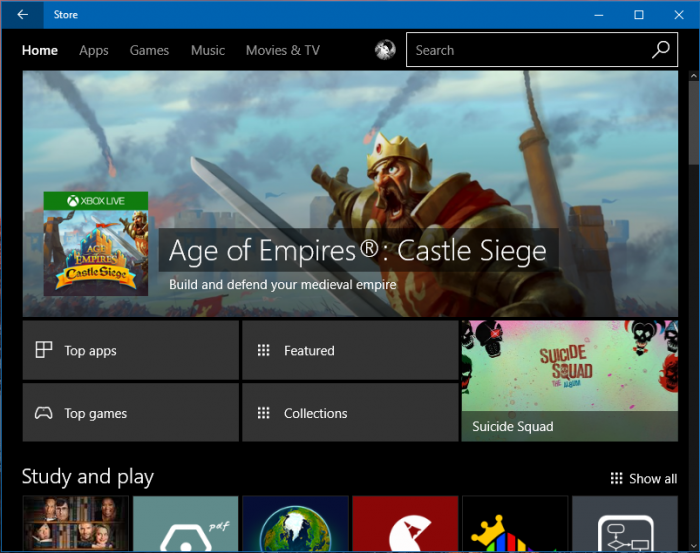
Task: Open the rainbow crown app tile
Action: (515, 523)
